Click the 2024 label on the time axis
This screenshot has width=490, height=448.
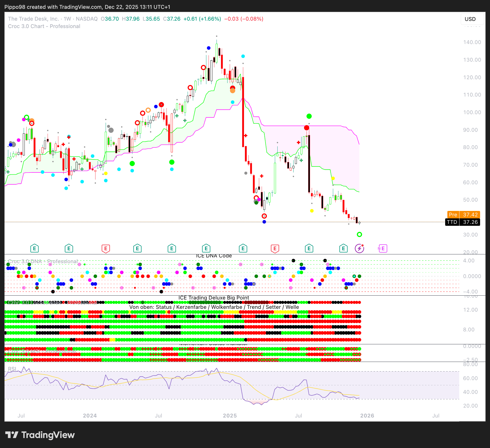click(90, 416)
